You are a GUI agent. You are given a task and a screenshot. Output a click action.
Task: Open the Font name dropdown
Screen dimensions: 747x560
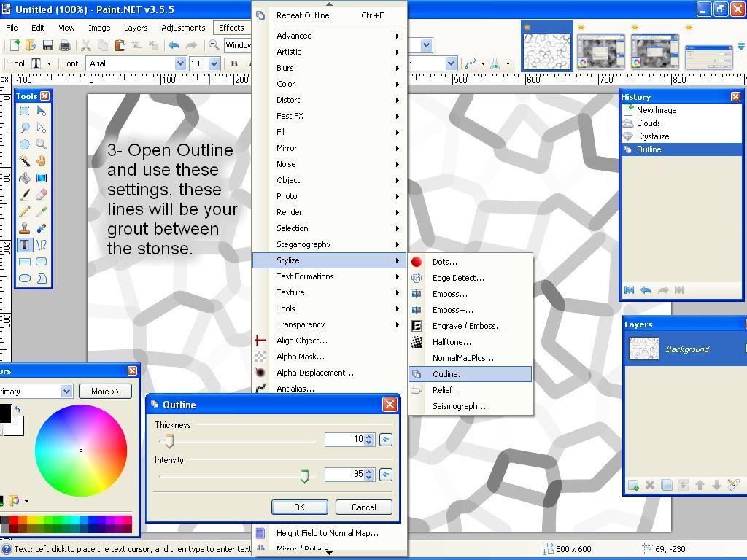click(180, 63)
